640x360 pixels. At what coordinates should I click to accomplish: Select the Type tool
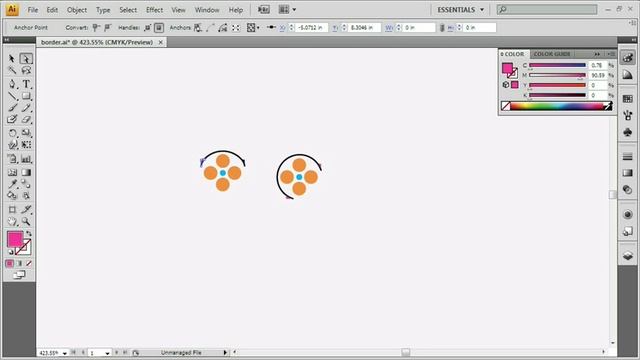click(26, 84)
